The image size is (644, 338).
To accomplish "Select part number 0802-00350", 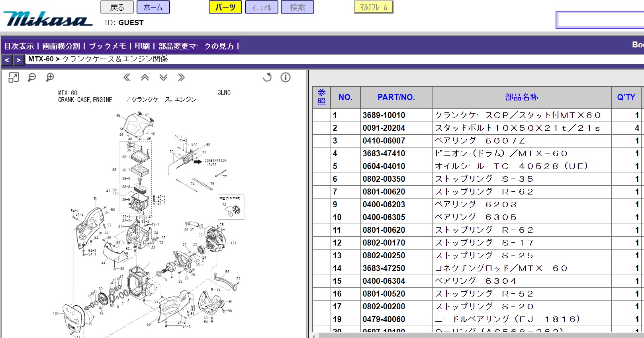I will tap(384, 179).
